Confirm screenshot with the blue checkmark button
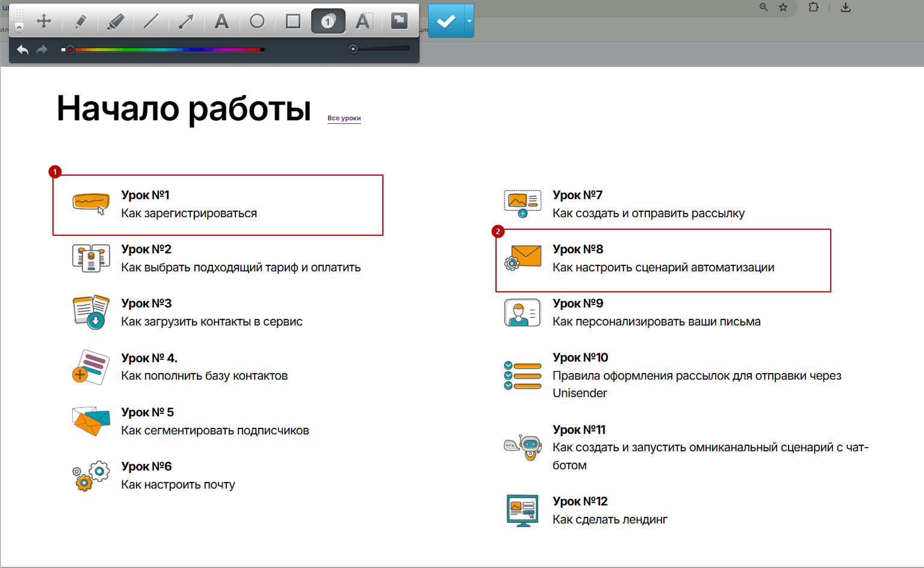This screenshot has height=568, width=924. [x=446, y=21]
